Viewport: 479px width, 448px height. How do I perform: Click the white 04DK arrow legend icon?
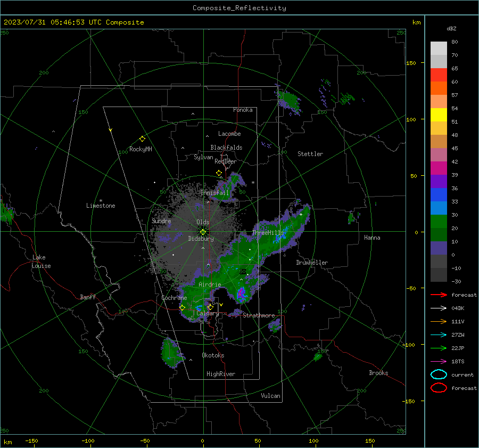439,308
